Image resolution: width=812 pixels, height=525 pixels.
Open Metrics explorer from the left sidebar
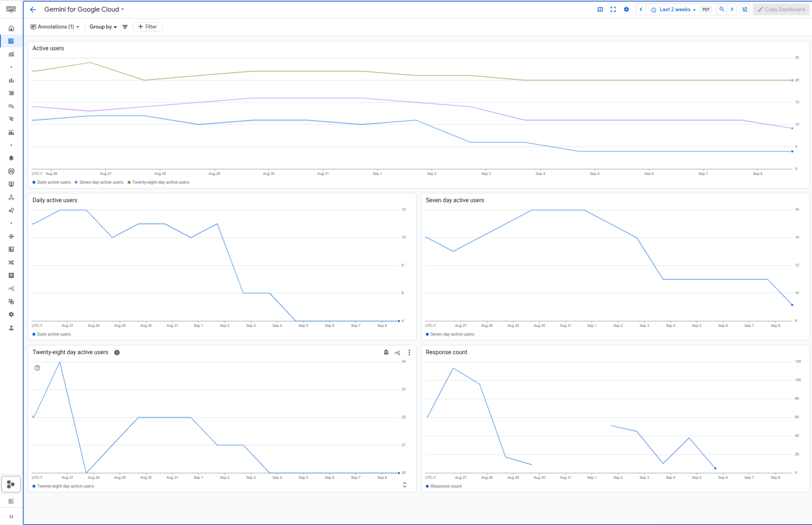pyautogui.click(x=11, y=54)
